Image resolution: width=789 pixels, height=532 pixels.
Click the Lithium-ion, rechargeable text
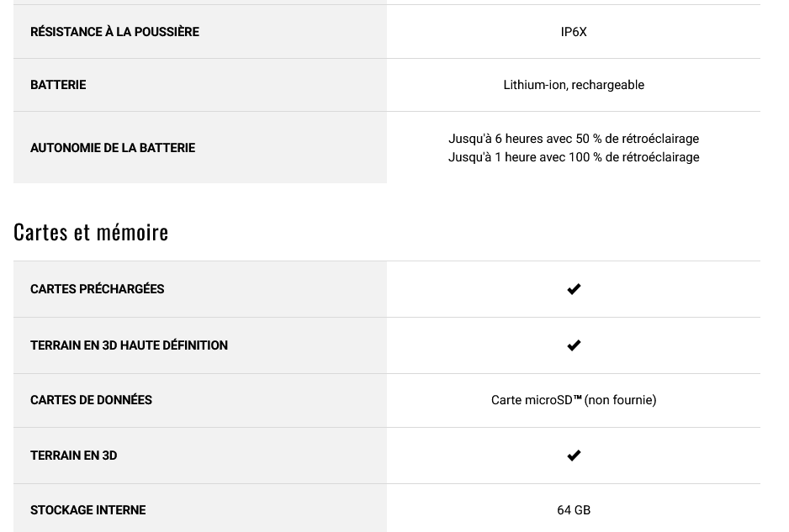pyautogui.click(x=574, y=85)
